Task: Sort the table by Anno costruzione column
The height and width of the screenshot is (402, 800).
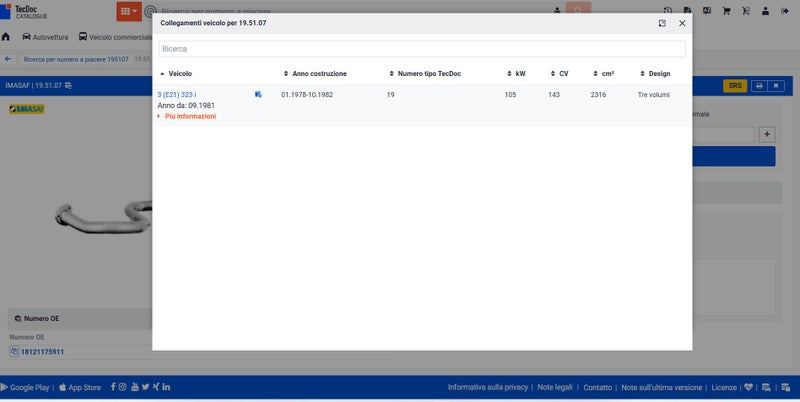Action: click(319, 74)
